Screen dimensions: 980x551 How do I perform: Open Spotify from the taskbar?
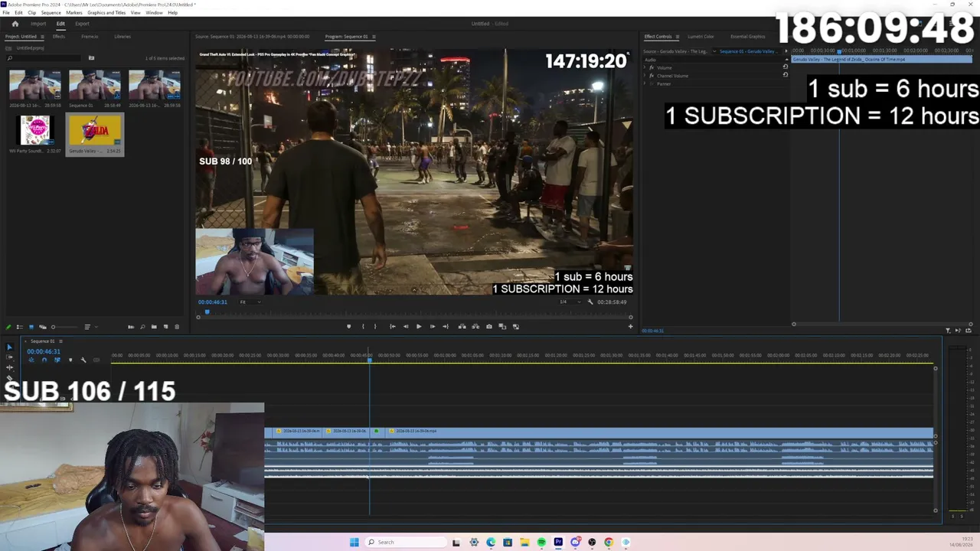tap(541, 543)
